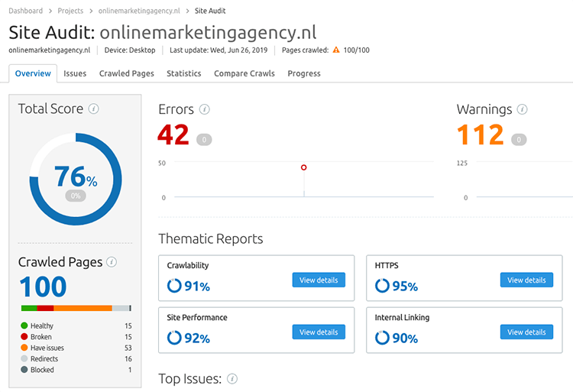This screenshot has width=573, height=392.
Task: Click the Site Performance 92% score
Action: point(197,339)
